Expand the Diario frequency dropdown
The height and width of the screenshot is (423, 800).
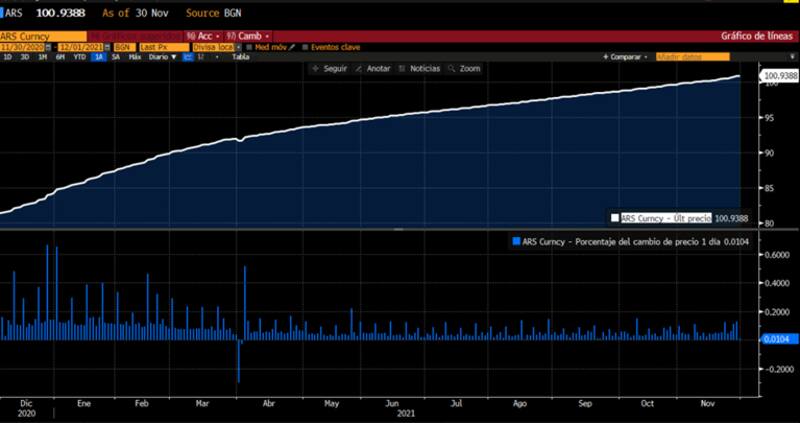click(160, 58)
